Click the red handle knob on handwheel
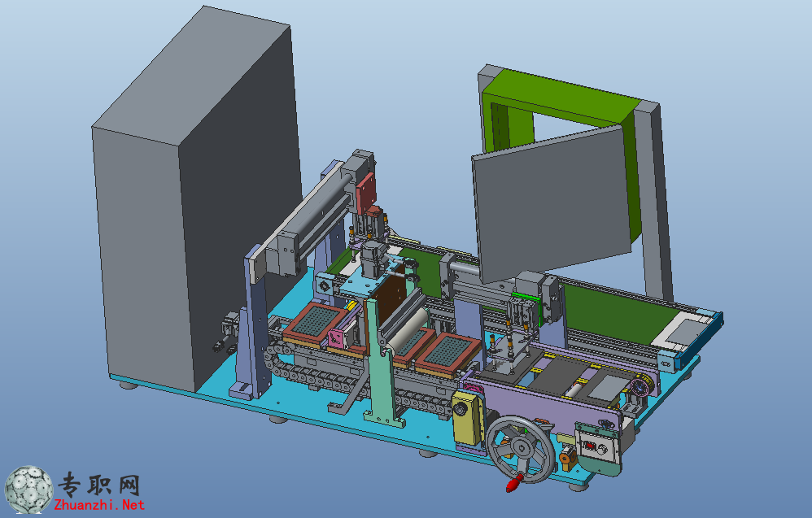 pos(515,483)
